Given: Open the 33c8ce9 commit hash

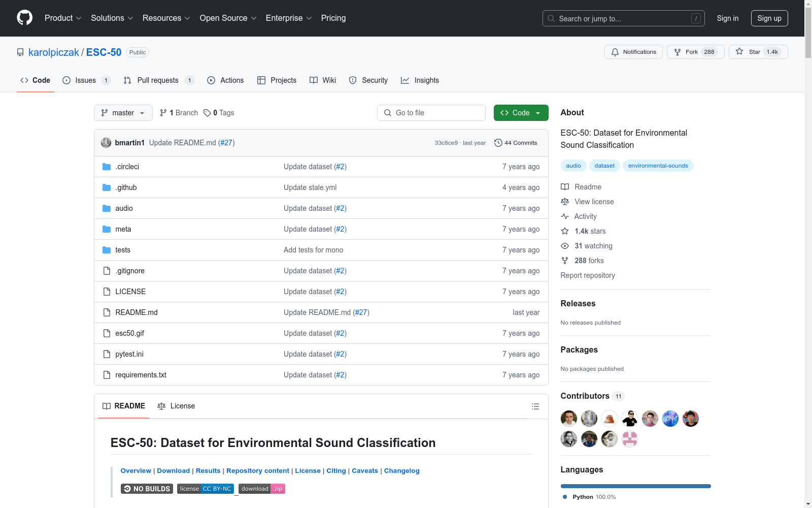Looking at the screenshot, I should (x=446, y=143).
